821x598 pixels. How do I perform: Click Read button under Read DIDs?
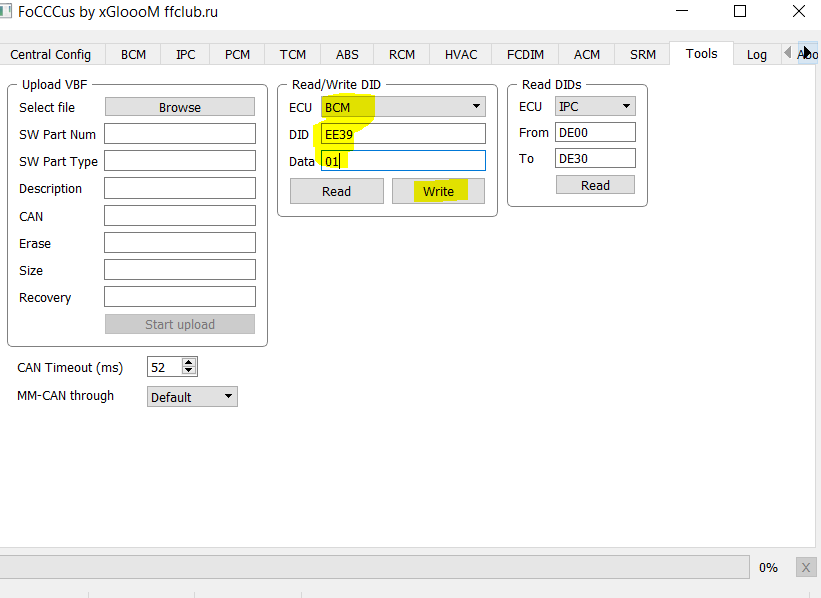coord(595,185)
